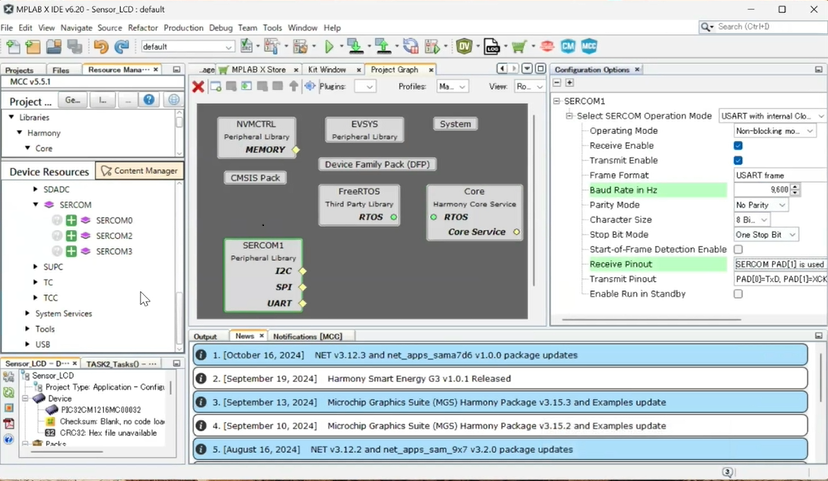Increase Baud Rate using the up stepper arrow

[x=795, y=186]
